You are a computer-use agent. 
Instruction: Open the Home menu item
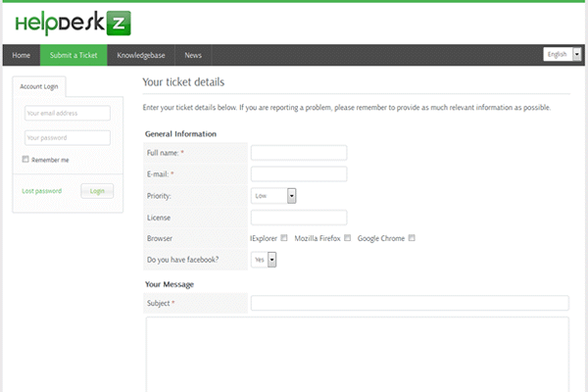coord(22,55)
